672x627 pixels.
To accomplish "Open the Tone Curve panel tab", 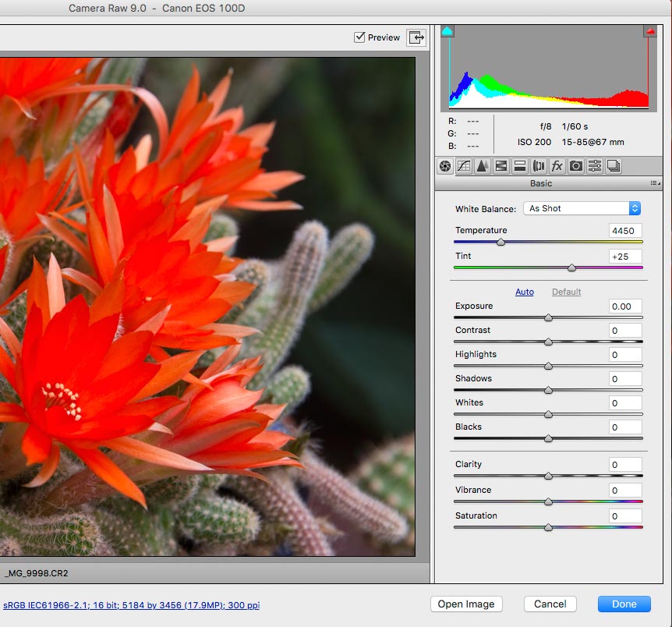I will pyautogui.click(x=464, y=166).
